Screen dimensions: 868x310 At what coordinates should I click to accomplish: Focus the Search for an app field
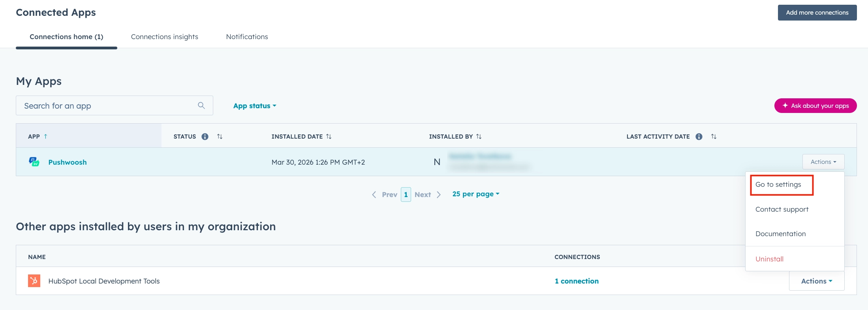107,106
